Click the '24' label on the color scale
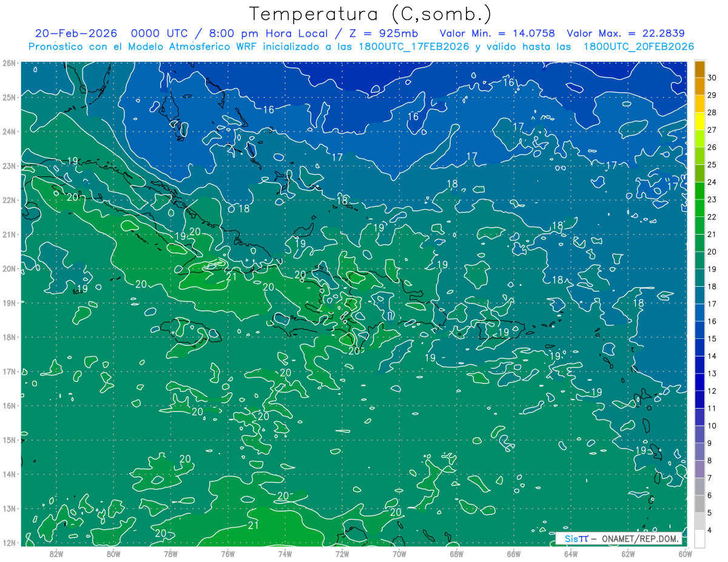728x562 pixels. pos(712,182)
